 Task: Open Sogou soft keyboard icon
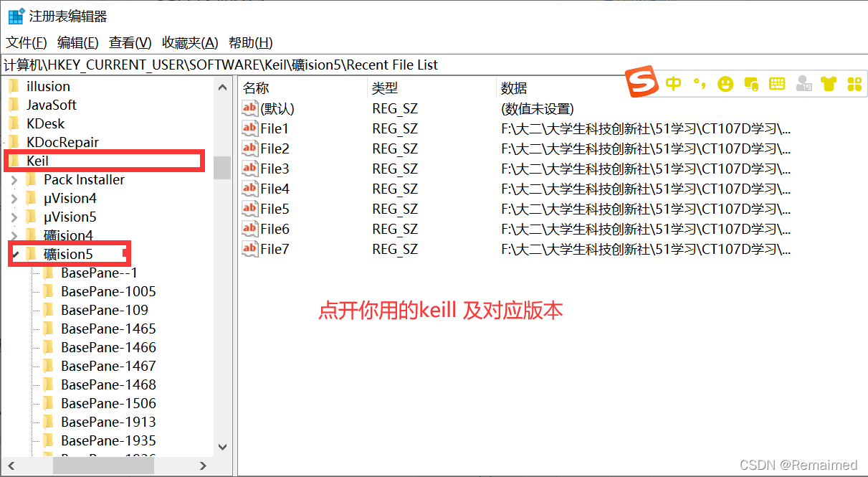click(777, 84)
